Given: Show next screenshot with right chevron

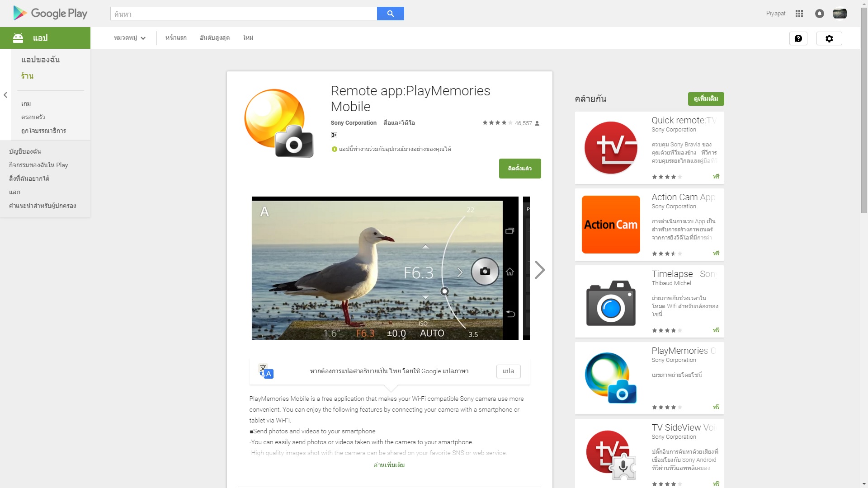Looking at the screenshot, I should (539, 270).
